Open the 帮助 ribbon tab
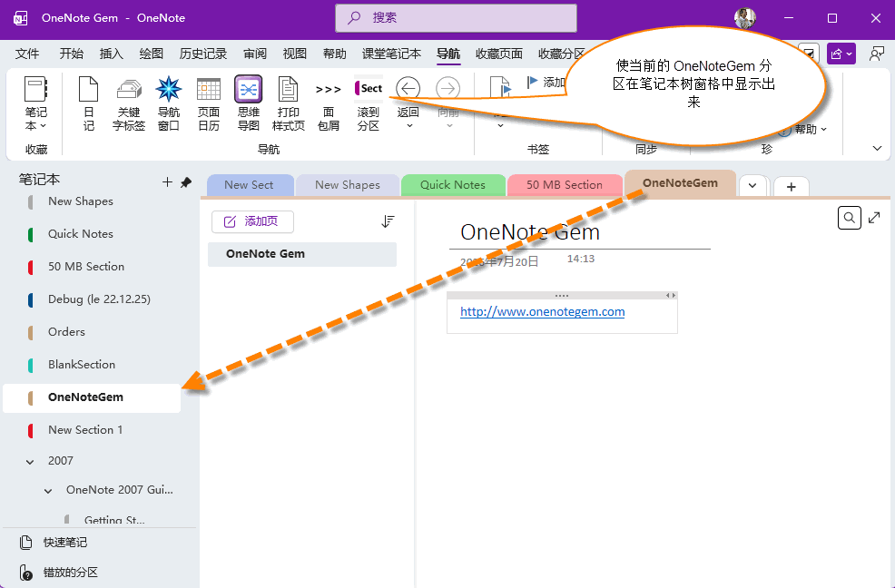 334,54
